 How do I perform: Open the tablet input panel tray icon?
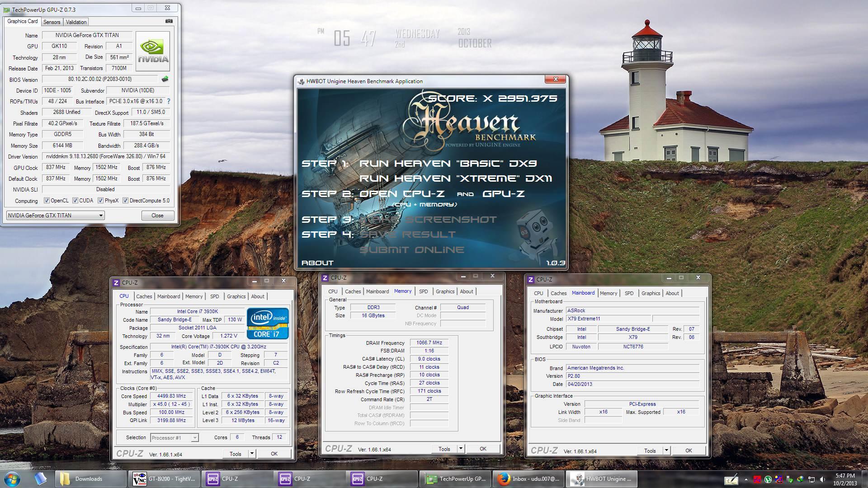pyautogui.click(x=731, y=480)
